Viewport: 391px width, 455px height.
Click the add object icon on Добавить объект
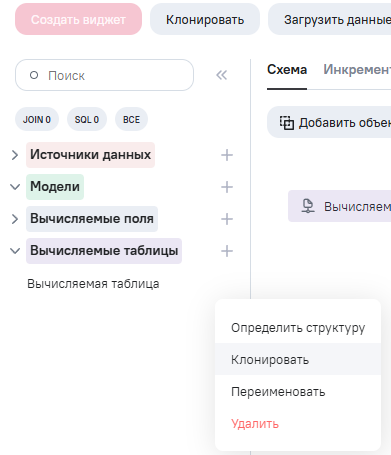[x=287, y=123]
